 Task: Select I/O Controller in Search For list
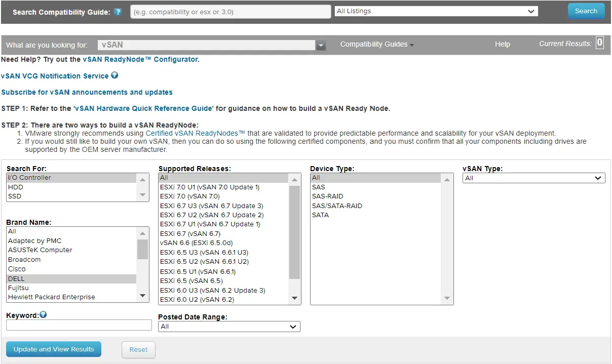coord(71,178)
